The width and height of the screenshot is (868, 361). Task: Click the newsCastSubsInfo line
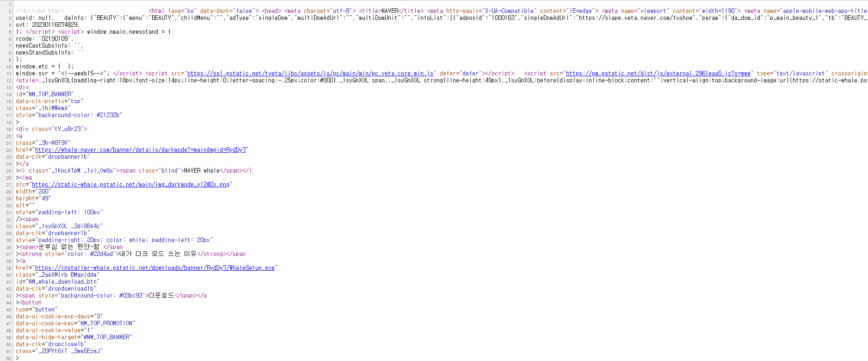pyautogui.click(x=49, y=45)
